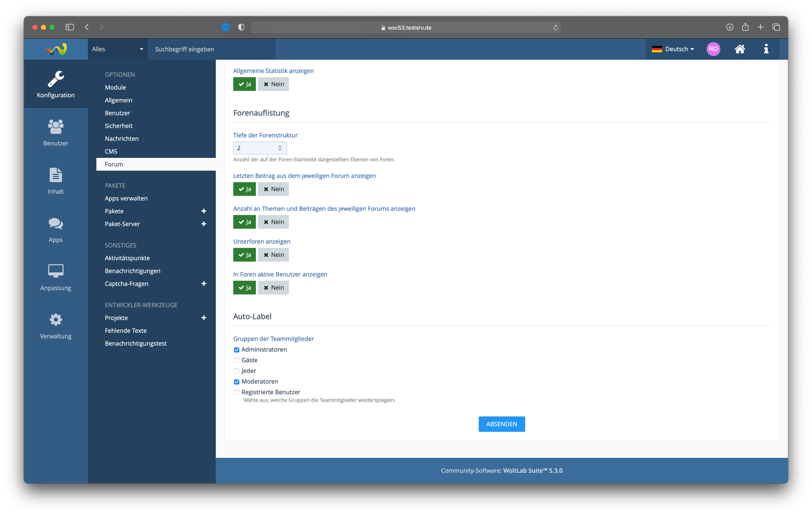Open the Verwaltung gear section
This screenshot has width=812, height=515.
coord(55,325)
